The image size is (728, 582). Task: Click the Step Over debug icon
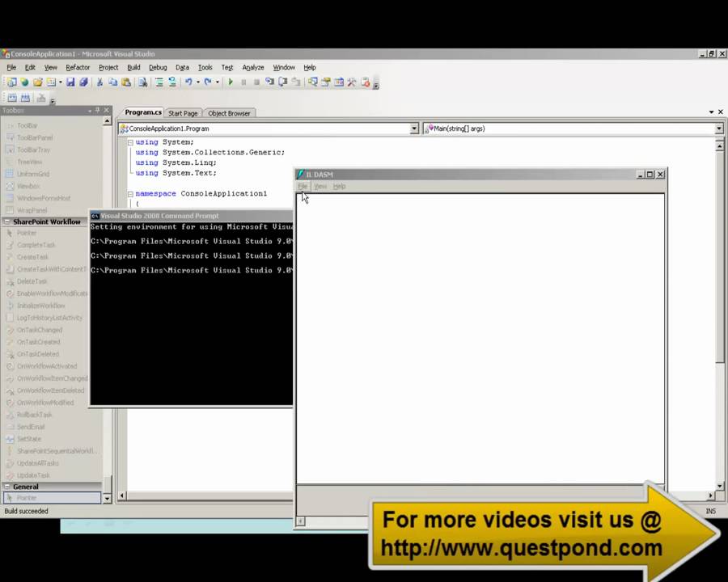(283, 82)
